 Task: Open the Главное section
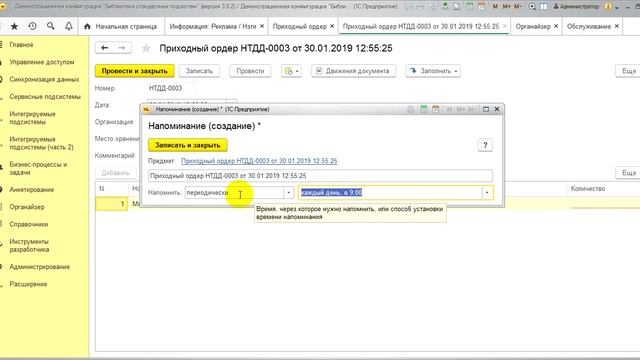click(x=21, y=44)
